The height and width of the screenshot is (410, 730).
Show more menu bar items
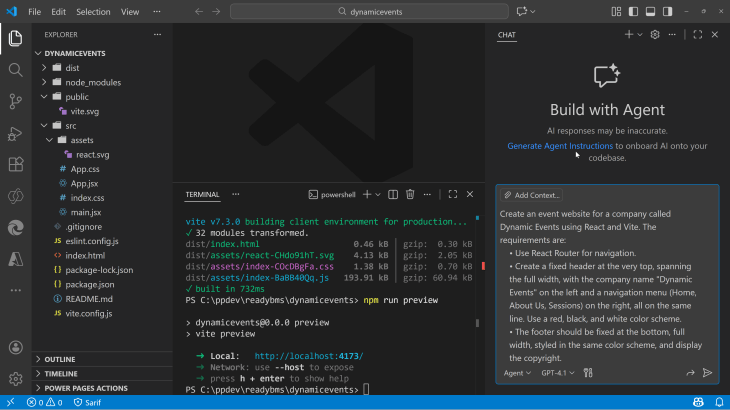coord(157,12)
